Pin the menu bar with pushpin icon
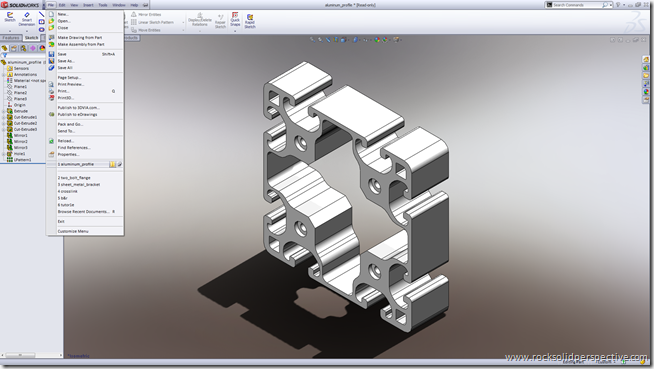The width and height of the screenshot is (654, 369). click(x=145, y=5)
